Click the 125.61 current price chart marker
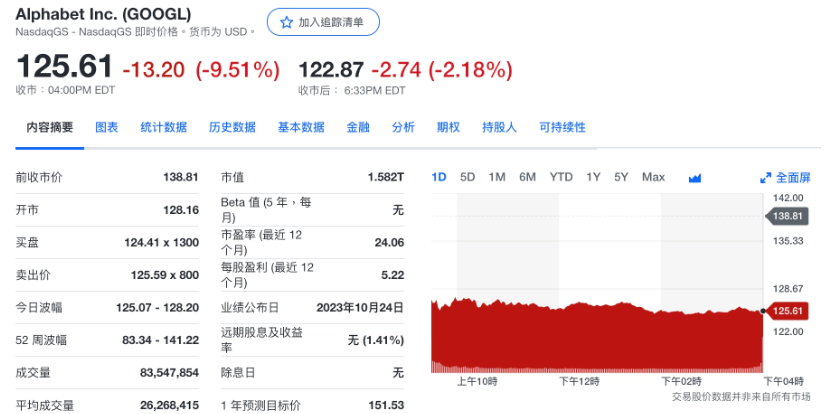This screenshot has width=824, height=414. tap(787, 311)
